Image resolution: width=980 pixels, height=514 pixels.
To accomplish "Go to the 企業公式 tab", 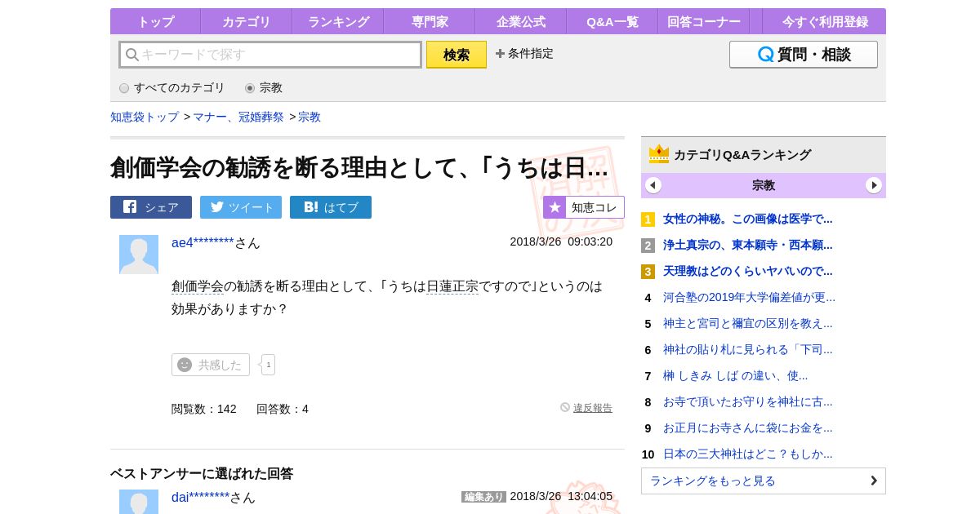I will 520,21.
